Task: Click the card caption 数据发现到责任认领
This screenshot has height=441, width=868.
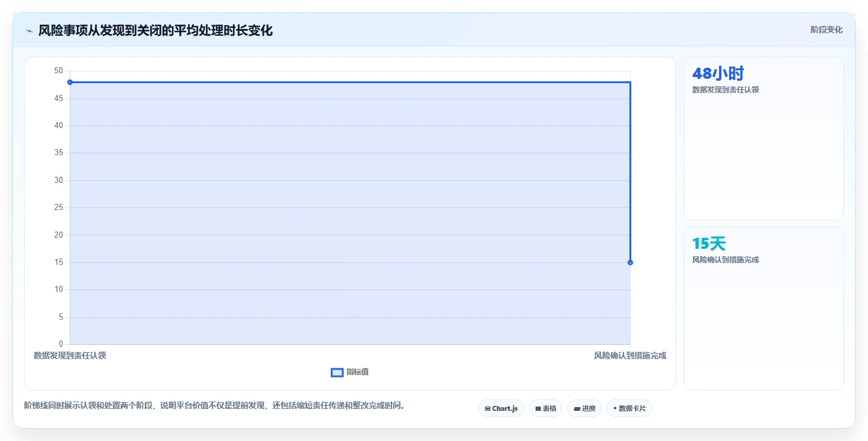Action: click(726, 89)
